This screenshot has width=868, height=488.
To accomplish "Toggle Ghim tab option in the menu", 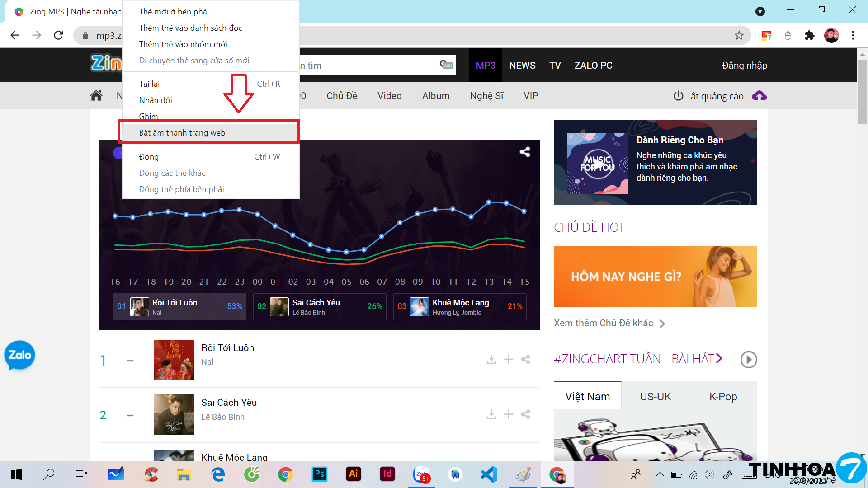I will [x=148, y=116].
